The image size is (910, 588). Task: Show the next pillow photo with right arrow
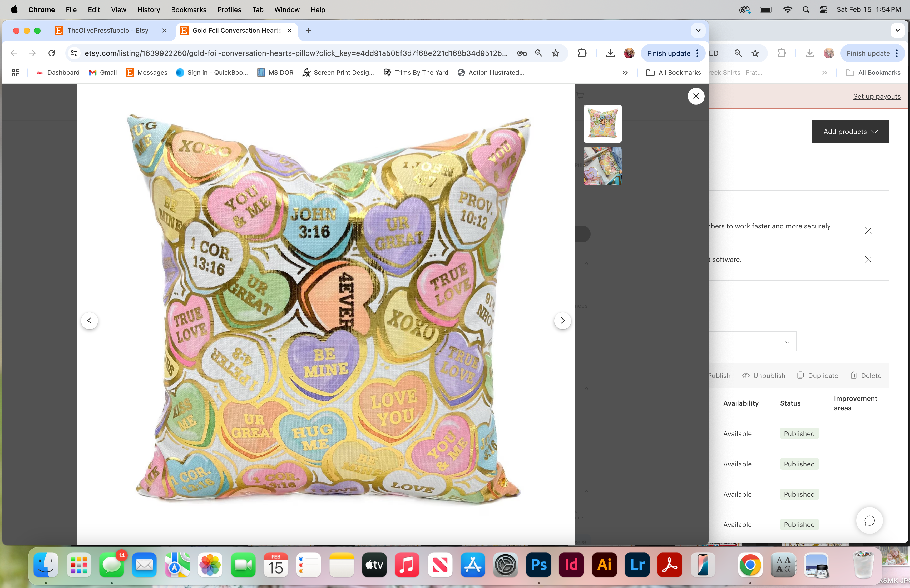[562, 320]
